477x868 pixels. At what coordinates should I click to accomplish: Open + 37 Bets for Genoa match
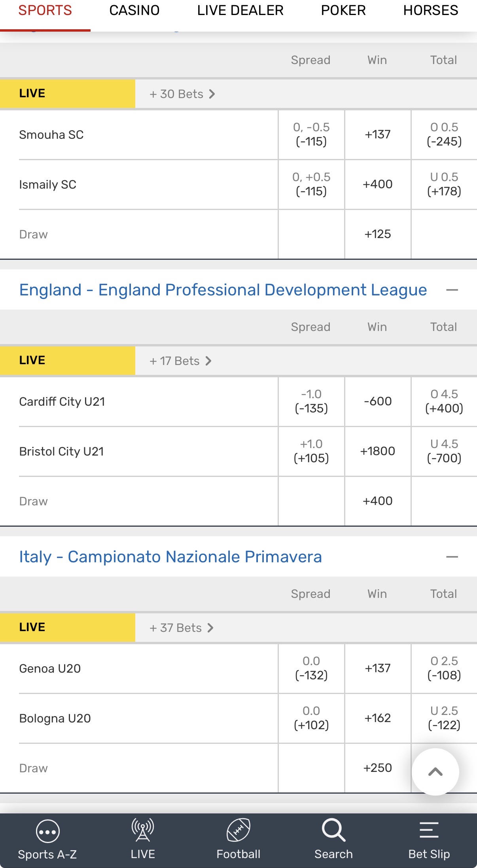[181, 628]
